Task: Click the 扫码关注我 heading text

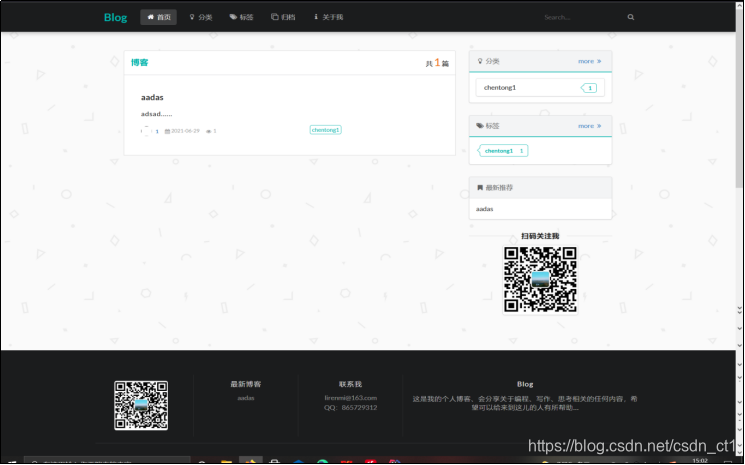Action: point(540,236)
